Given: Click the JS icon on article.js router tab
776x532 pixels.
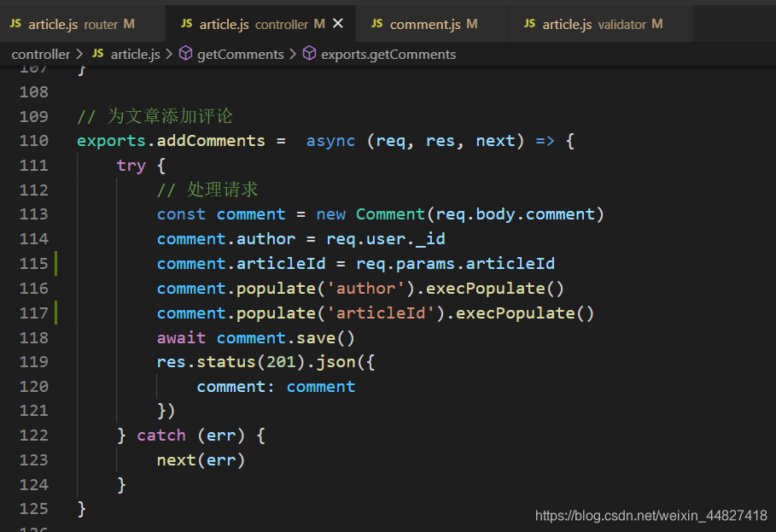Looking at the screenshot, I should point(16,23).
